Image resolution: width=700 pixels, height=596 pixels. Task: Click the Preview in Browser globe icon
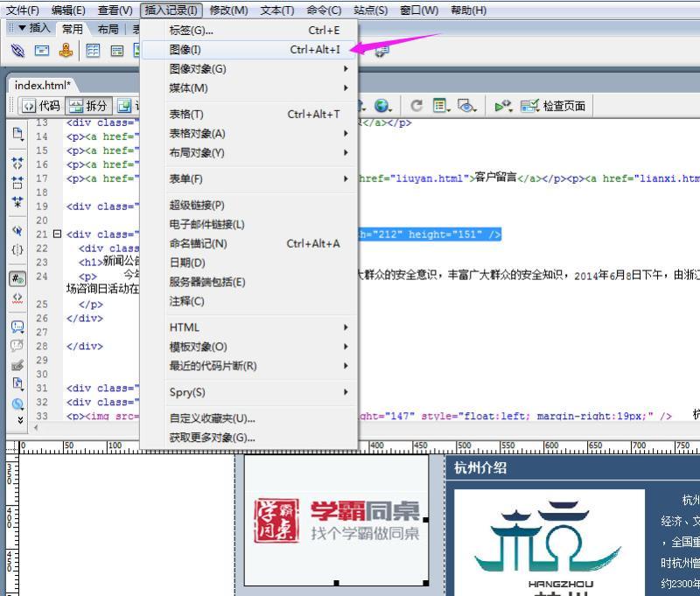coord(382,106)
